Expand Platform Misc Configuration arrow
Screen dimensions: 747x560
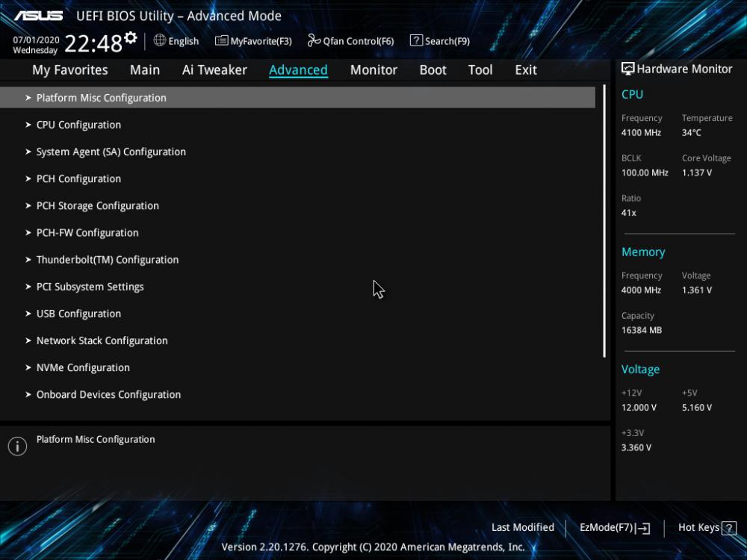coord(28,98)
